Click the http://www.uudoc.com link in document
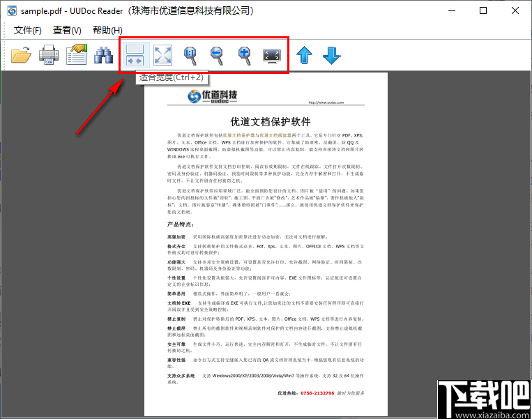 click(x=326, y=102)
